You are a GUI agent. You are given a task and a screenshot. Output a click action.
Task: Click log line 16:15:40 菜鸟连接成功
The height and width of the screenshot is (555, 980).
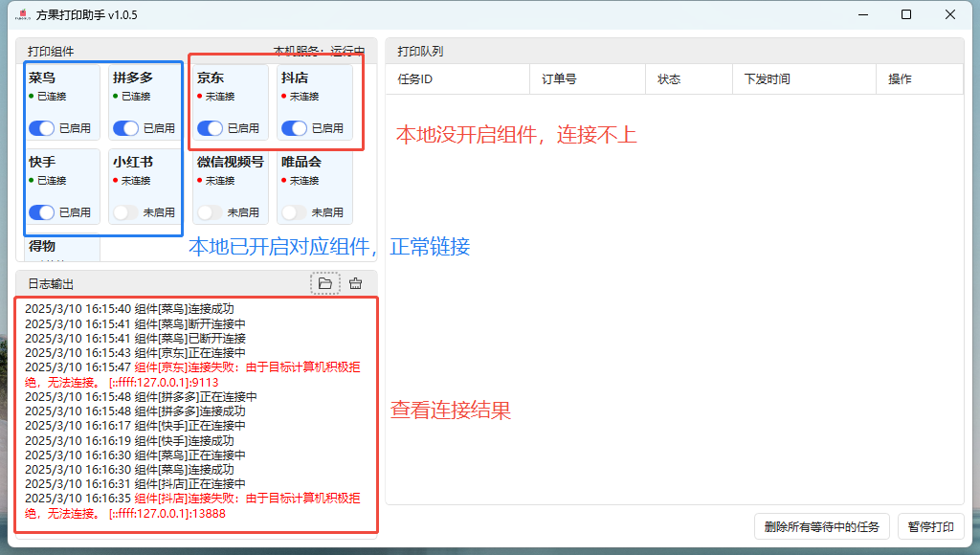(x=129, y=309)
